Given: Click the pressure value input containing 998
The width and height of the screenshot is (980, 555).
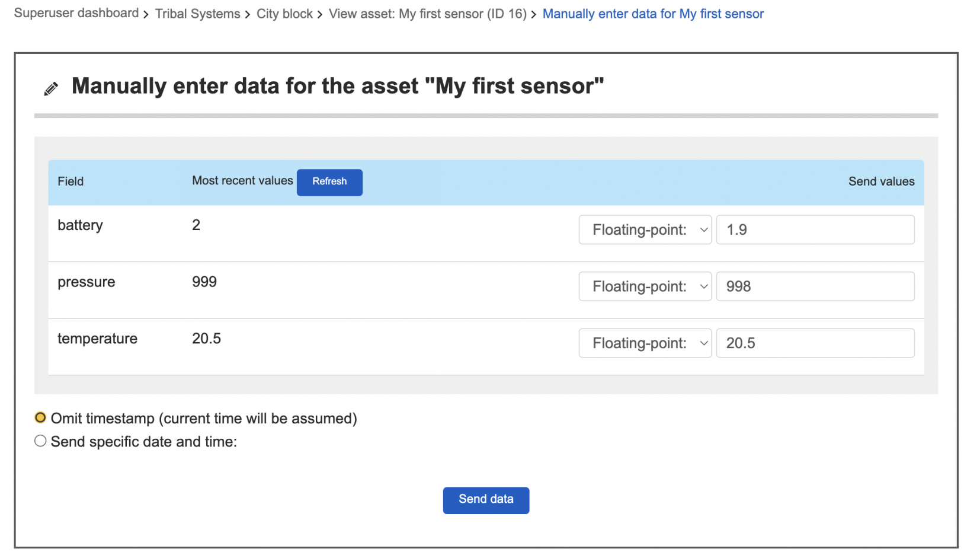Looking at the screenshot, I should 815,286.
